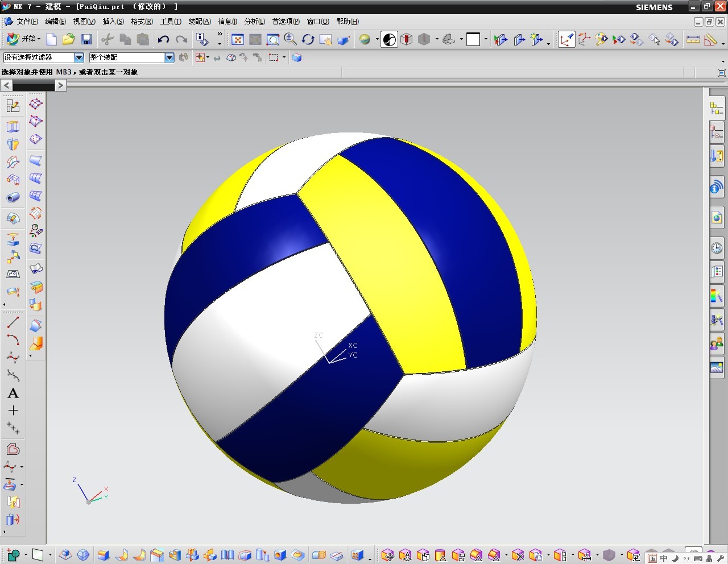
Task: Click the Fit view icon
Action: 238,39
